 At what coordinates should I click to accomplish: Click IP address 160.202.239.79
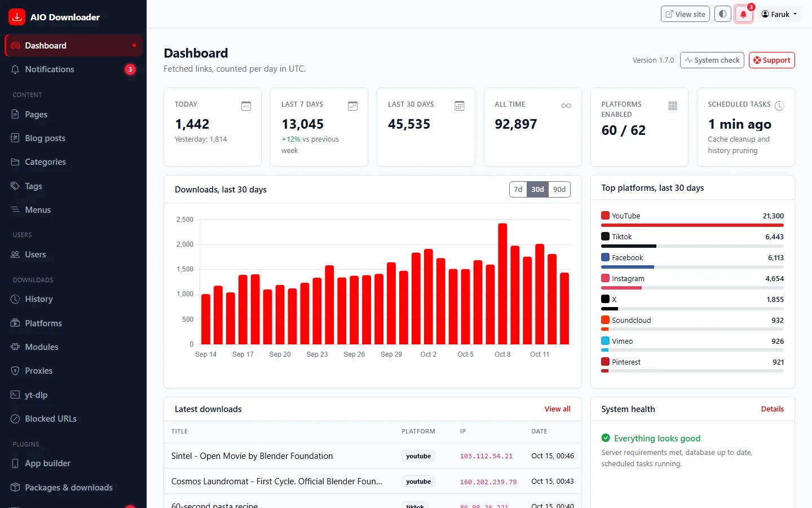tap(488, 482)
